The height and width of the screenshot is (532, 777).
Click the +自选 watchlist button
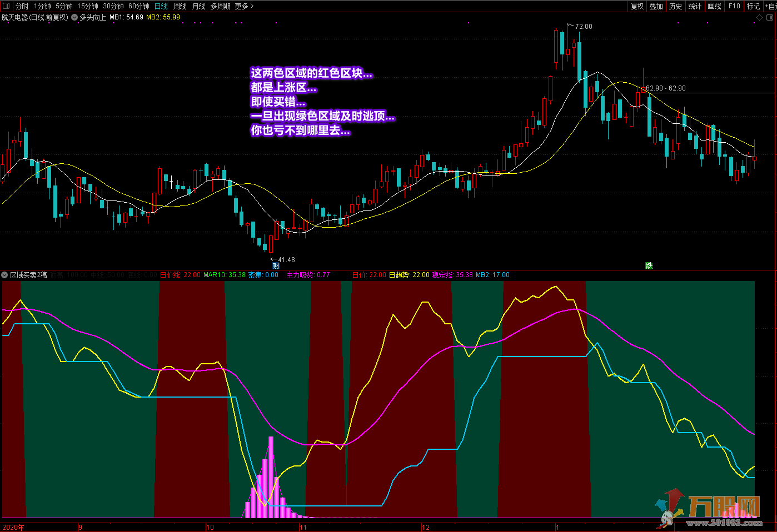click(x=770, y=6)
